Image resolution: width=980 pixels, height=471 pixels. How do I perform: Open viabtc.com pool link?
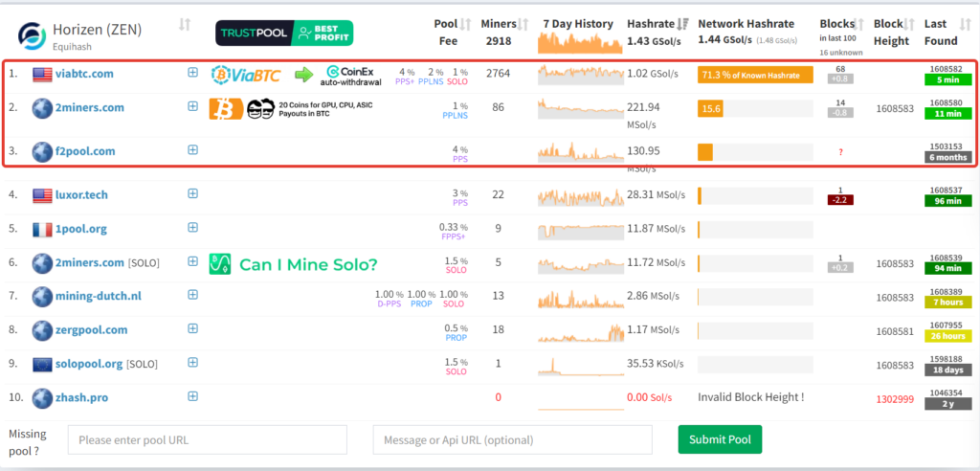tap(84, 74)
